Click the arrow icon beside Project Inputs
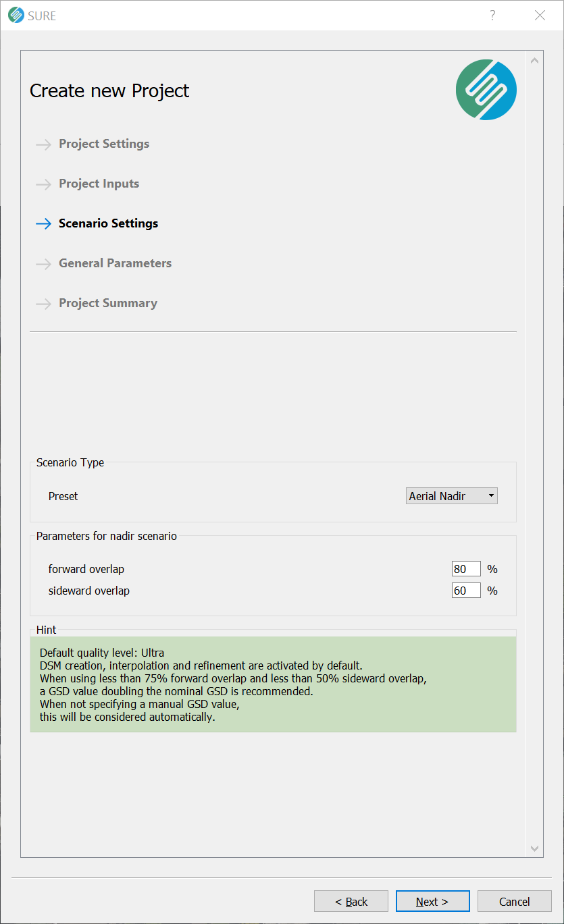The image size is (564, 924). [x=44, y=184]
